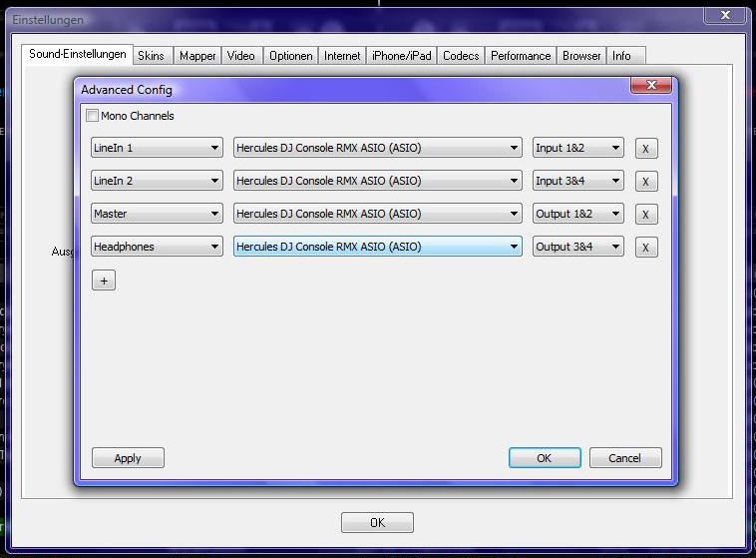Remove the Master row with X
756x558 pixels.
[x=646, y=215]
